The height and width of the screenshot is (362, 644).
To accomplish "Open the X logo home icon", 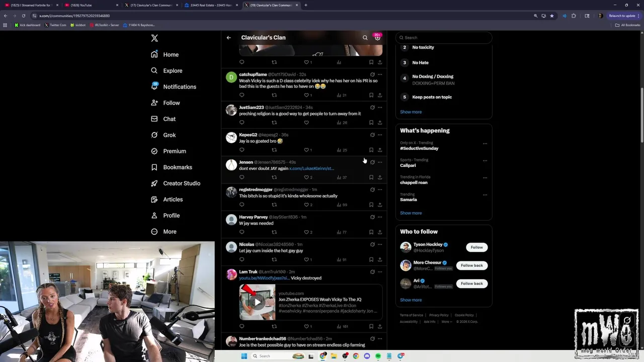I will 154,38.
